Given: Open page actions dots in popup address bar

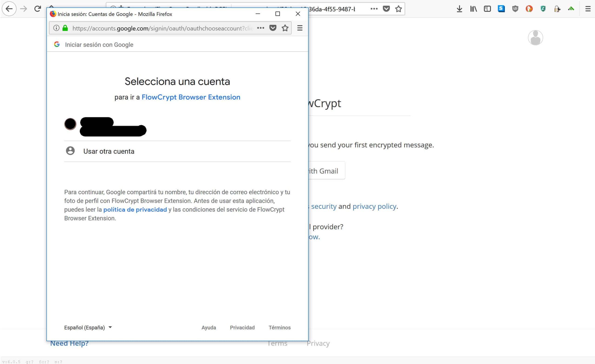Looking at the screenshot, I should coord(261,28).
